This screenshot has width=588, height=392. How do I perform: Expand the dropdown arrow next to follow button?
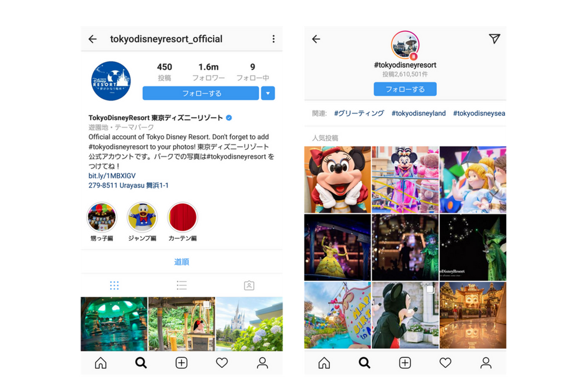pyautogui.click(x=268, y=93)
